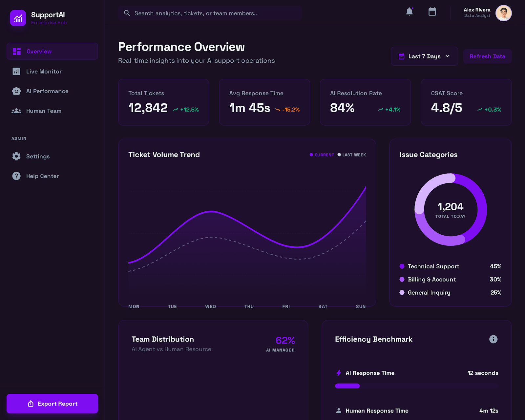
Task: Open the Settings gear icon
Action: tap(16, 156)
